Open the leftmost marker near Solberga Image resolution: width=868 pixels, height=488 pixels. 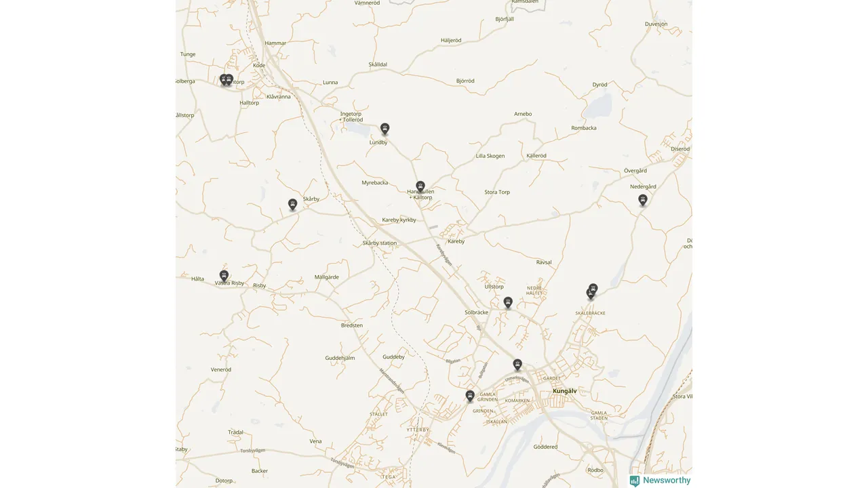(223, 79)
